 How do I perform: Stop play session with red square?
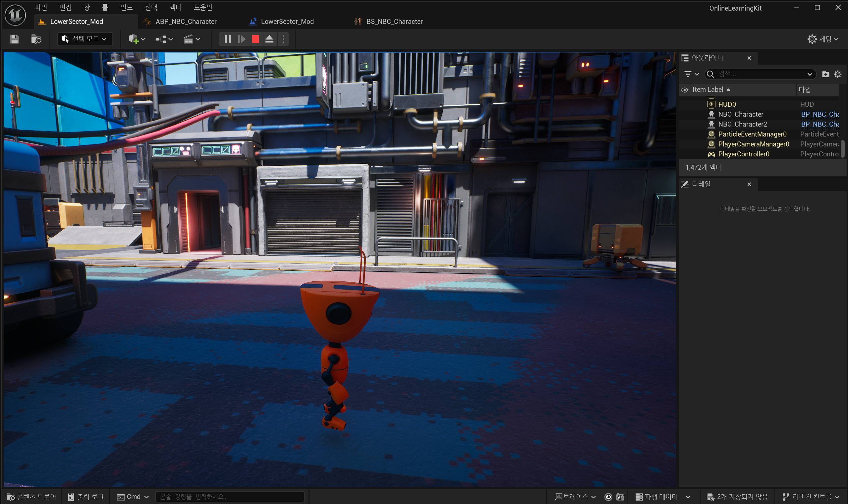tap(255, 39)
